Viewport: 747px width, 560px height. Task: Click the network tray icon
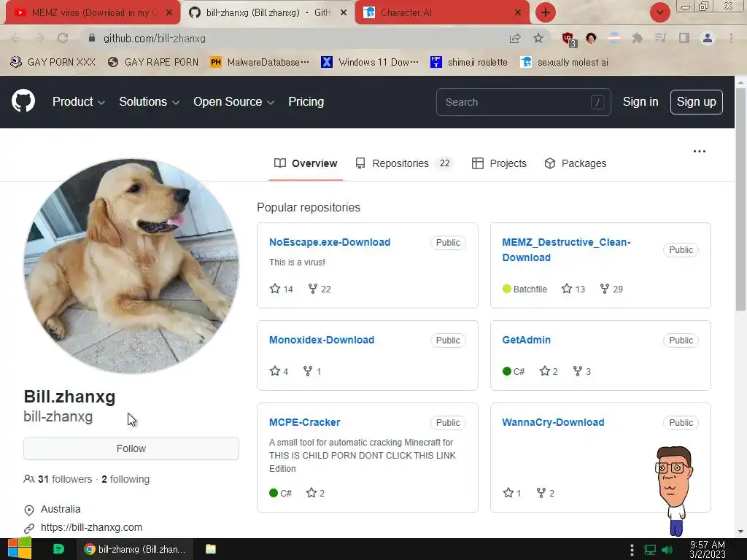click(650, 550)
